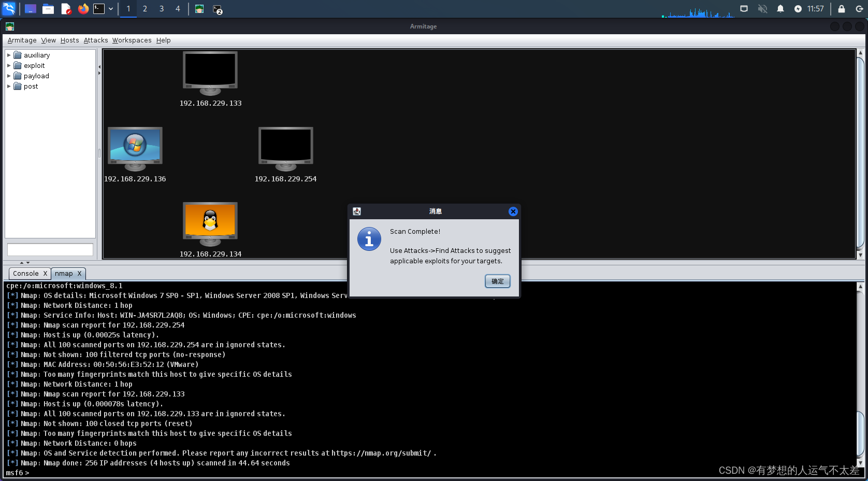Open Kali application menu dragon icon
The height and width of the screenshot is (481, 868).
(9, 9)
